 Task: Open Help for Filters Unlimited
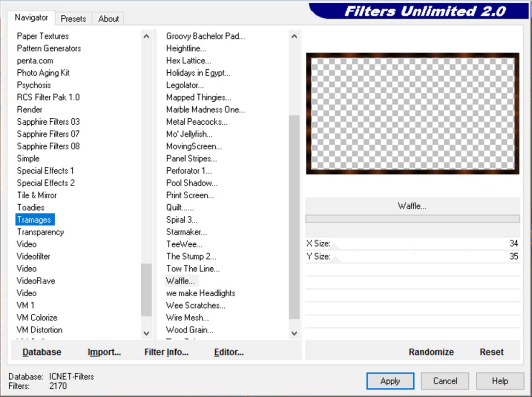tap(499, 381)
